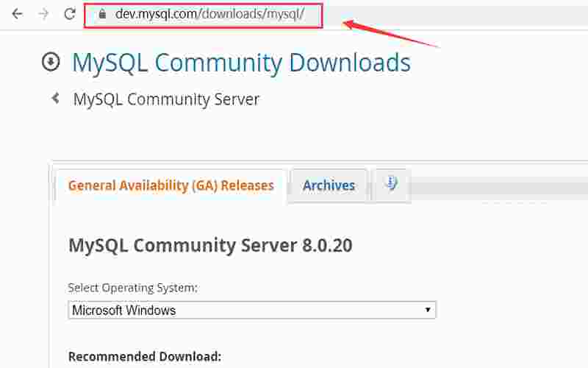Click the circular download icon beside title
This screenshot has width=588, height=368.
pyautogui.click(x=51, y=62)
